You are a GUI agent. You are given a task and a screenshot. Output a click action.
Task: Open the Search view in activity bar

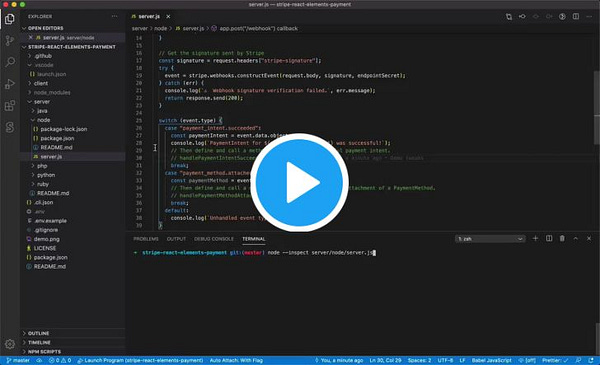point(10,62)
